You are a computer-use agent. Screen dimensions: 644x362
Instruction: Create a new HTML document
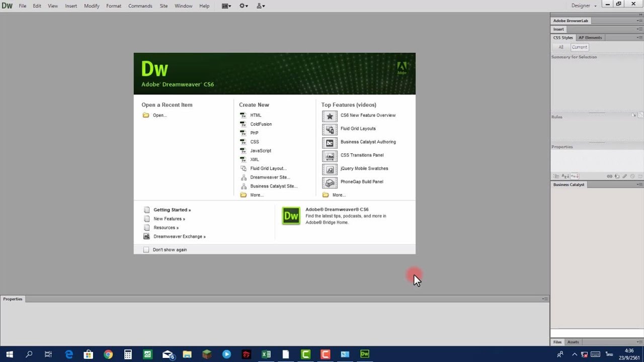(256, 115)
